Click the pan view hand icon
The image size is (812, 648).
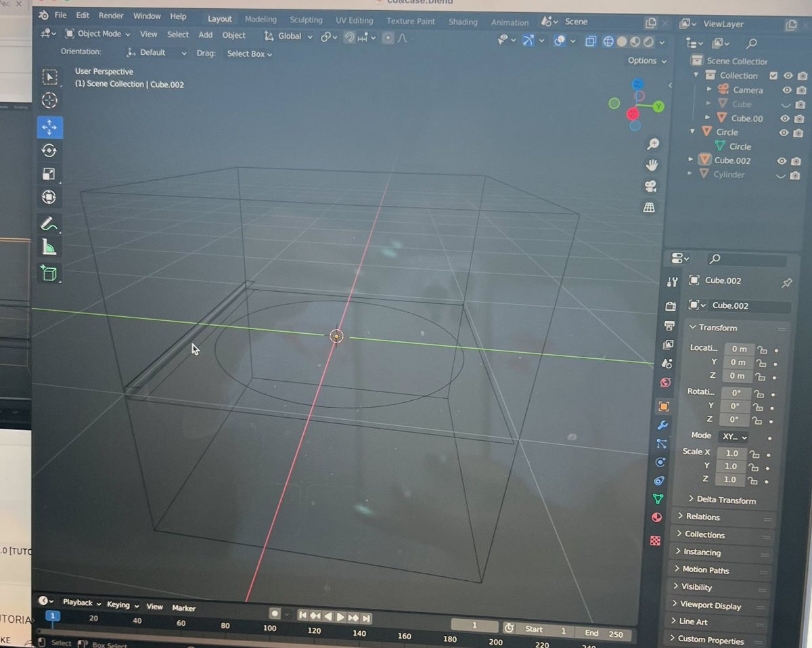click(x=652, y=165)
